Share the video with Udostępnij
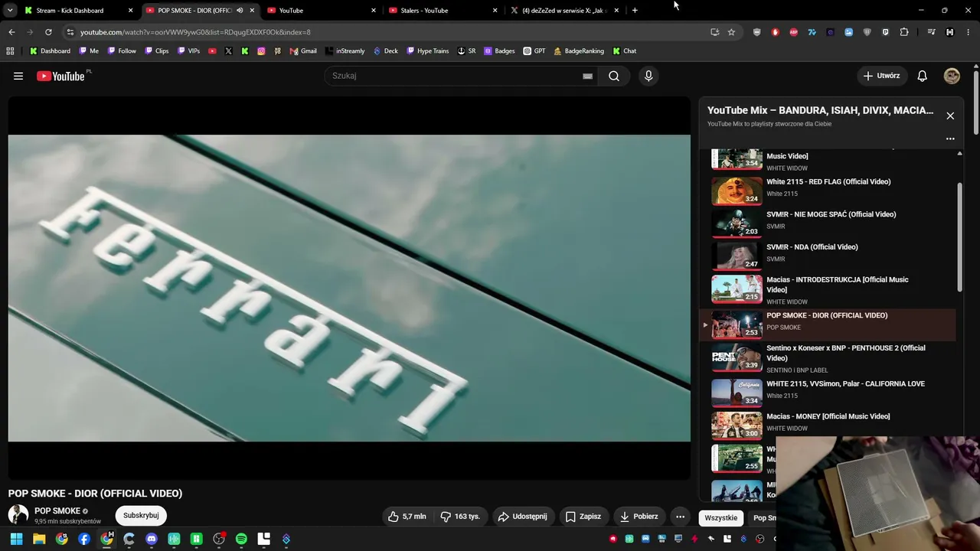Screen dimensions: 980x551 click(x=522, y=517)
